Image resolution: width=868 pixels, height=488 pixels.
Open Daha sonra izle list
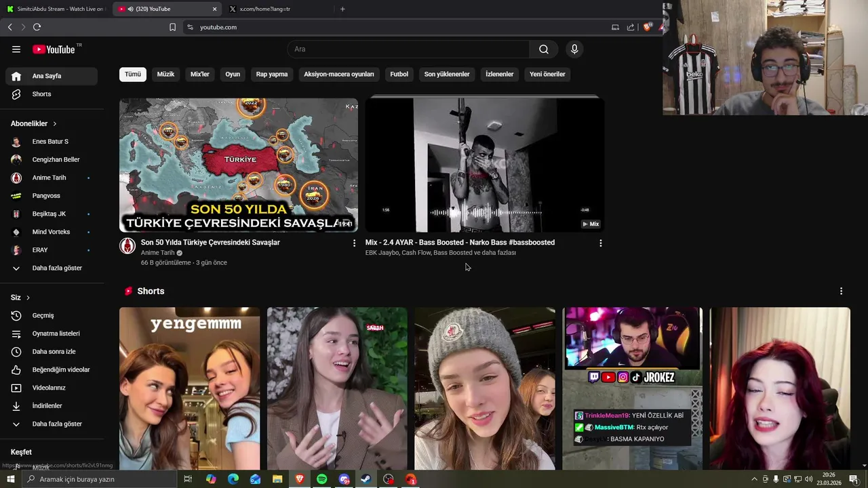(52, 352)
